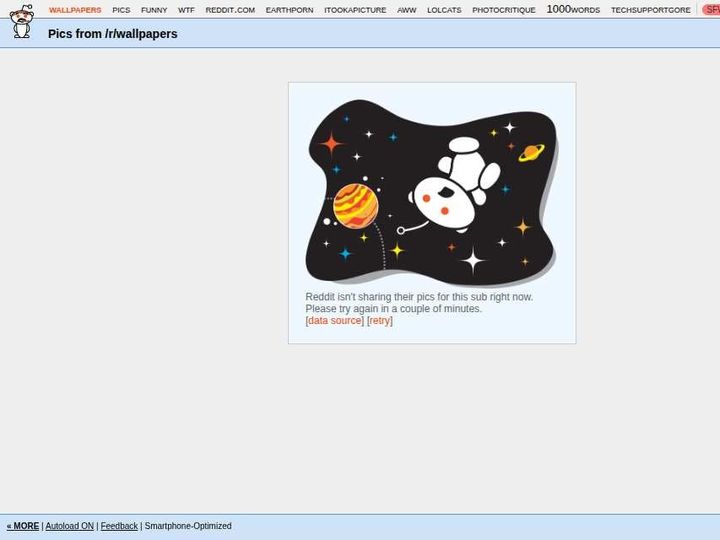
Task: Go to the WTF subreddit
Action: click(x=186, y=10)
